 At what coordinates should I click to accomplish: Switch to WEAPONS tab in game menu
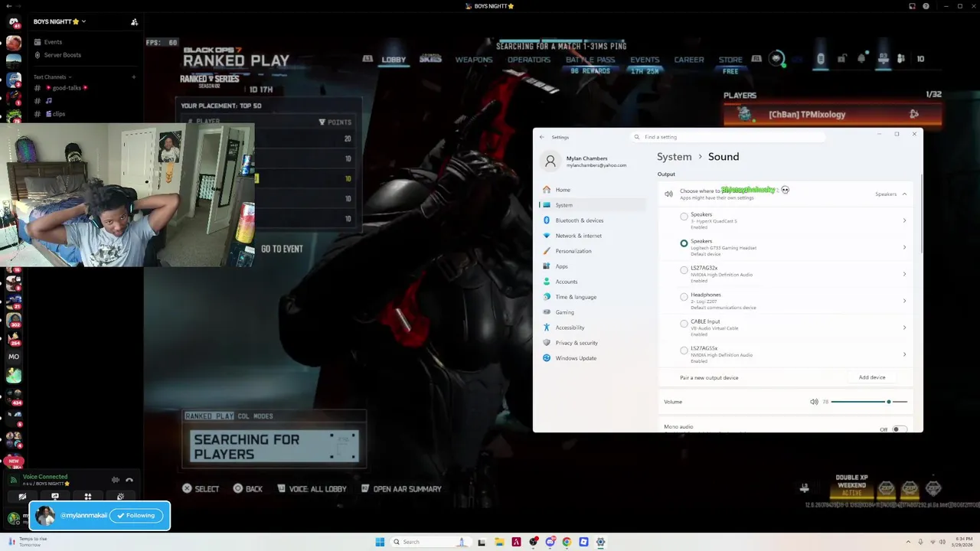pyautogui.click(x=474, y=60)
